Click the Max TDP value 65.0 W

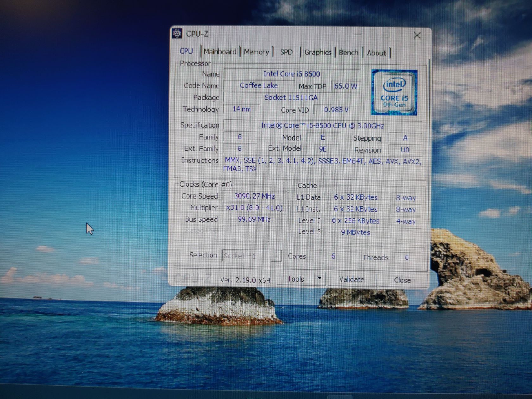coord(345,86)
